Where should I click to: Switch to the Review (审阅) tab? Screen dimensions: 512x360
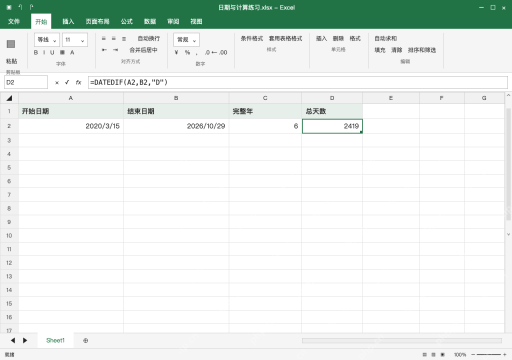(173, 21)
